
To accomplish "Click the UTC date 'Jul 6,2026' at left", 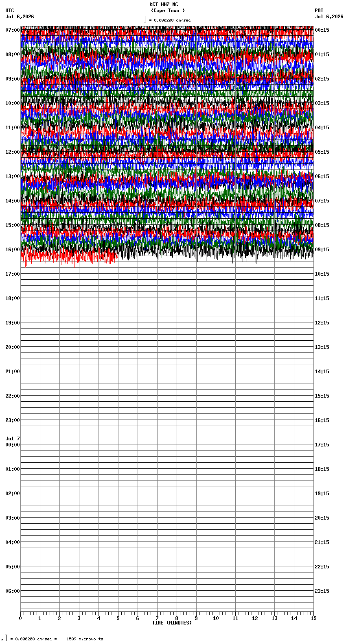I will [20, 17].
